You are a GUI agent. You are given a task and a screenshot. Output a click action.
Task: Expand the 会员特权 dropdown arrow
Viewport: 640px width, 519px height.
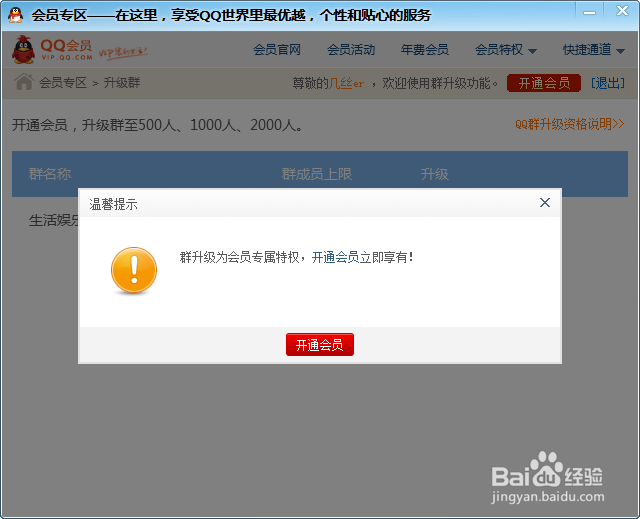tap(532, 51)
